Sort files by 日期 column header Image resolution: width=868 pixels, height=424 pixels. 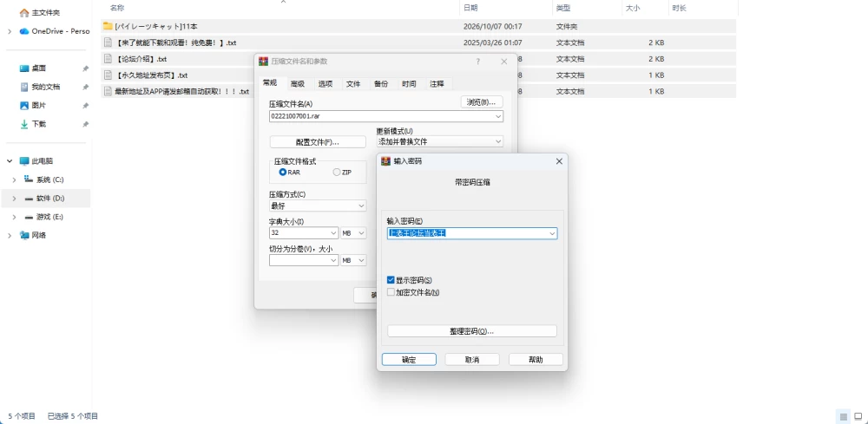tap(470, 8)
